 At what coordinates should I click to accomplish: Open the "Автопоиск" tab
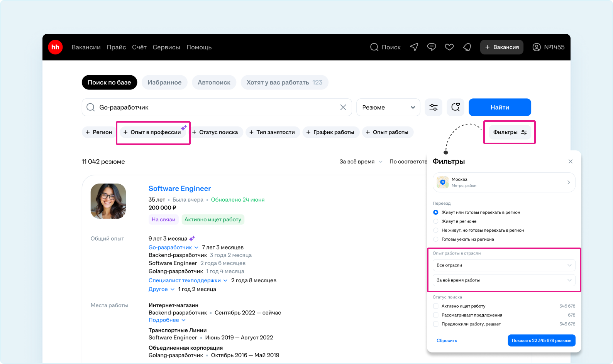[x=214, y=83]
